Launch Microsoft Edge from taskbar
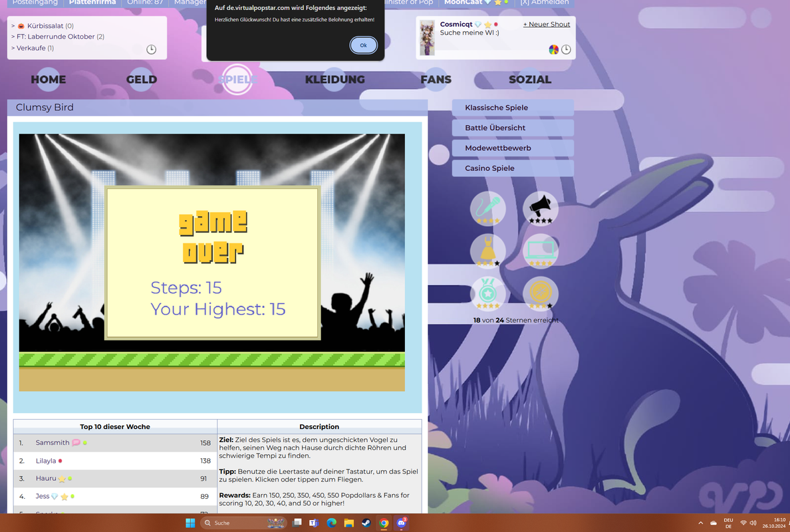This screenshot has width=790, height=532. pos(331,523)
